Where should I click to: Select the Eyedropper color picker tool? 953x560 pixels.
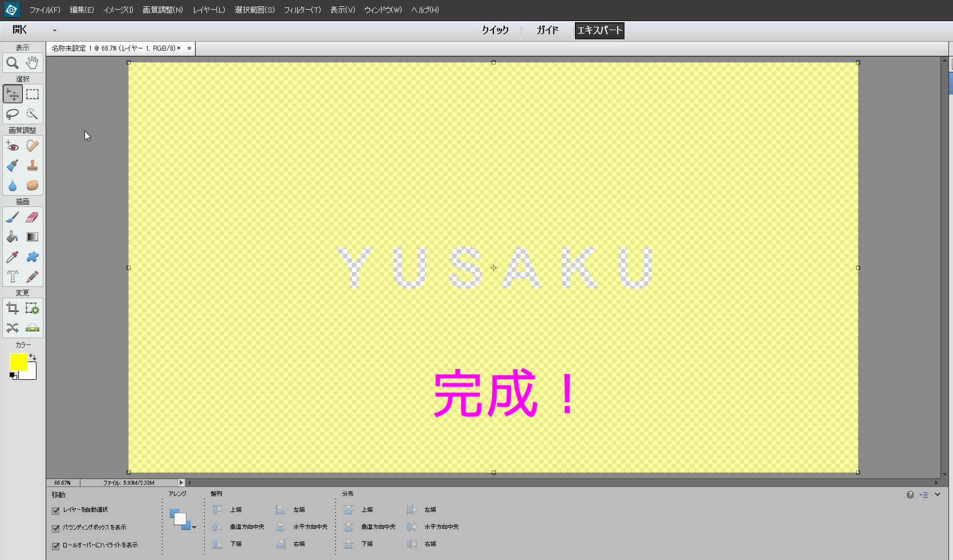(13, 257)
